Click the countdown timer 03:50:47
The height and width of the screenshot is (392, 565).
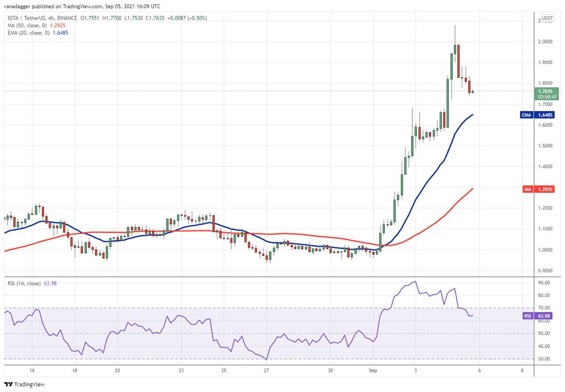click(x=546, y=97)
